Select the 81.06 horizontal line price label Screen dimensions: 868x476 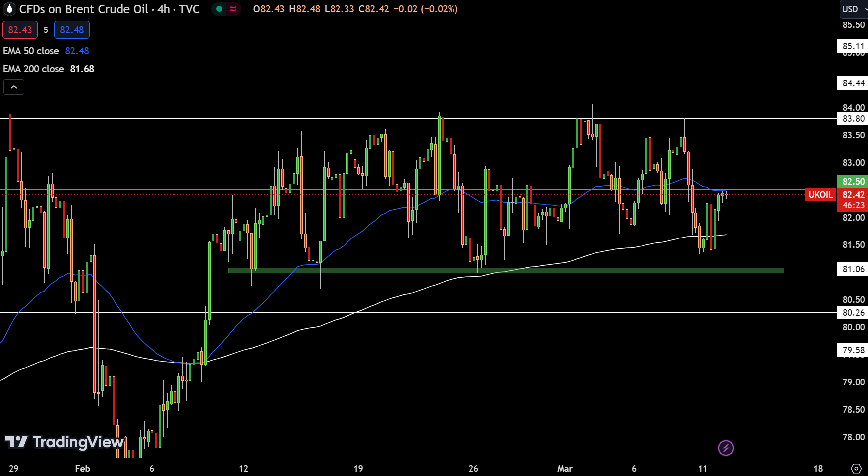coord(853,269)
